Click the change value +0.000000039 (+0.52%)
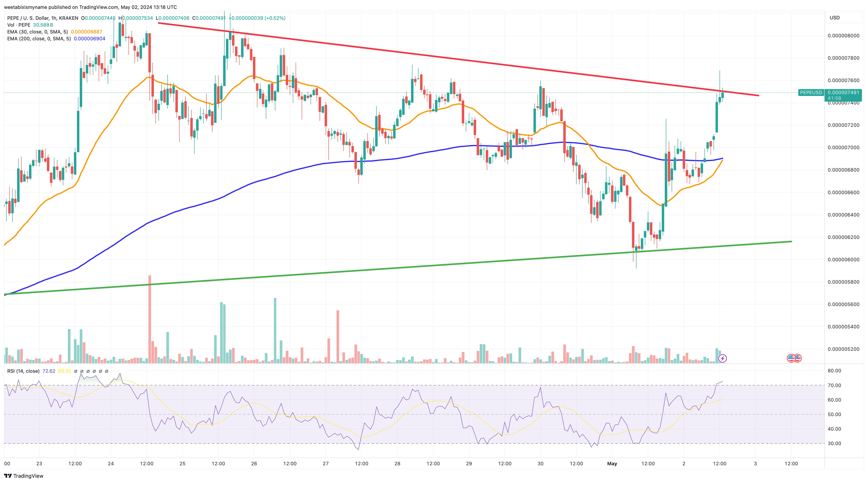This screenshot has height=483, width=868. 257,18
